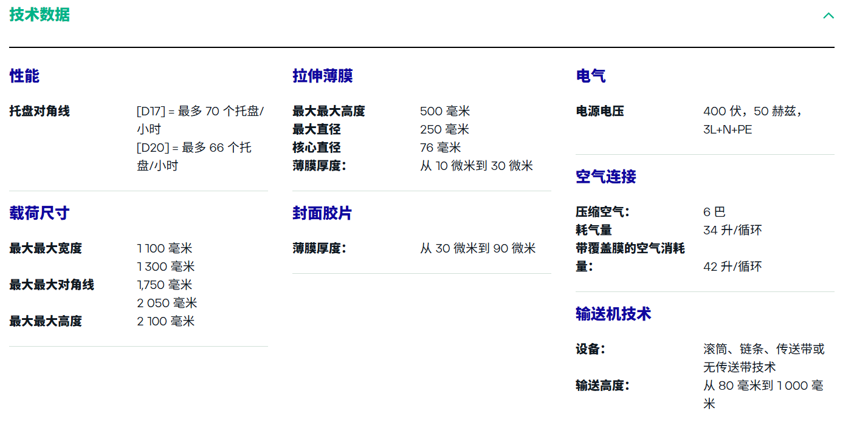868x425 pixels.
Task: Select the 托盘对角线 label
Action: [x=40, y=111]
